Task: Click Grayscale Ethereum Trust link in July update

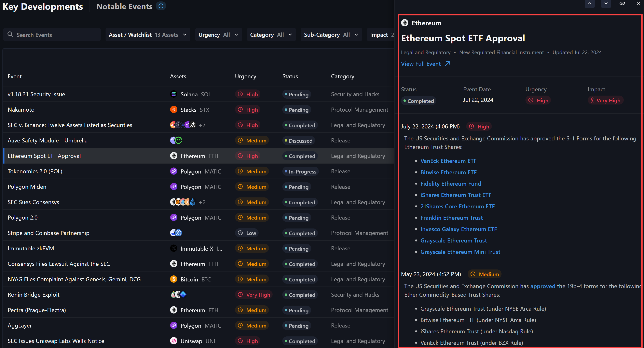Action: tap(453, 240)
